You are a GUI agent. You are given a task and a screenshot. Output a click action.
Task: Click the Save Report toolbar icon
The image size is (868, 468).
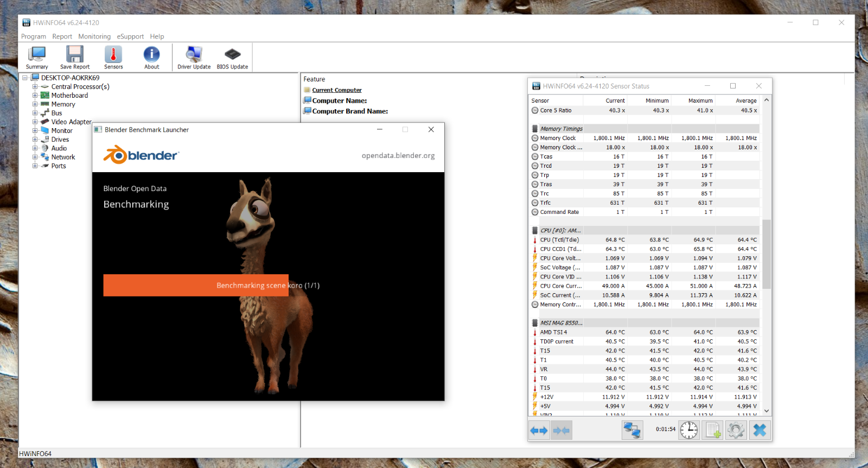pyautogui.click(x=75, y=58)
